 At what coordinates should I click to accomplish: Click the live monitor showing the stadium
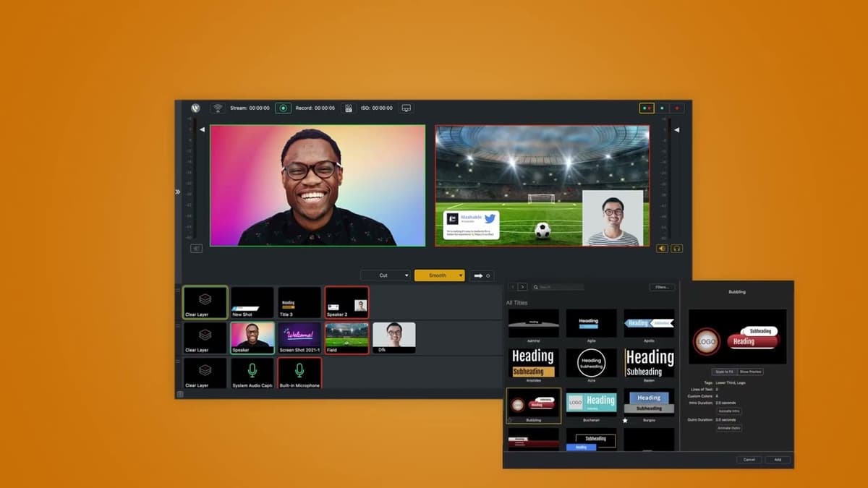click(542, 186)
